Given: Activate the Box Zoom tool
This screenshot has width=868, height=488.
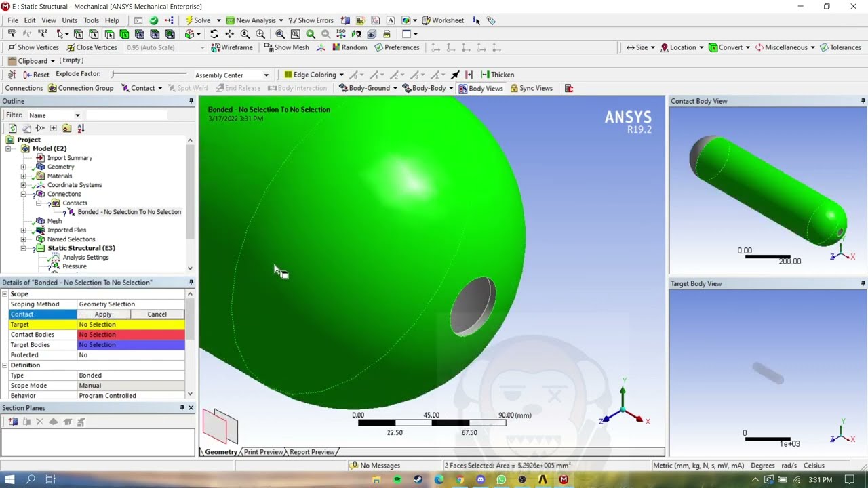Looking at the screenshot, I should pos(260,34).
